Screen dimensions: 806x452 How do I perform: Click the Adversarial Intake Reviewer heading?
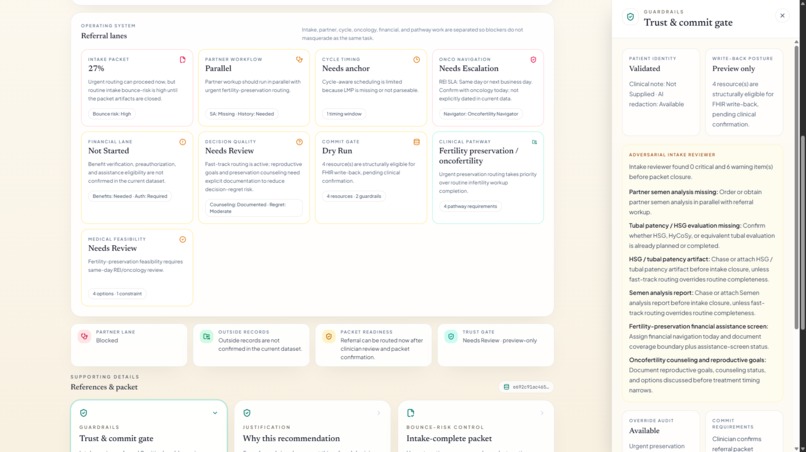[x=672, y=155]
